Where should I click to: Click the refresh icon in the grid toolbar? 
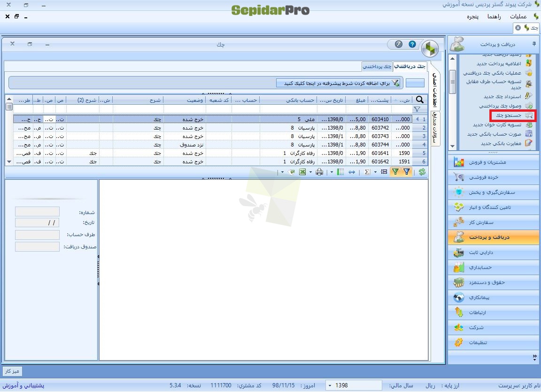(422, 172)
